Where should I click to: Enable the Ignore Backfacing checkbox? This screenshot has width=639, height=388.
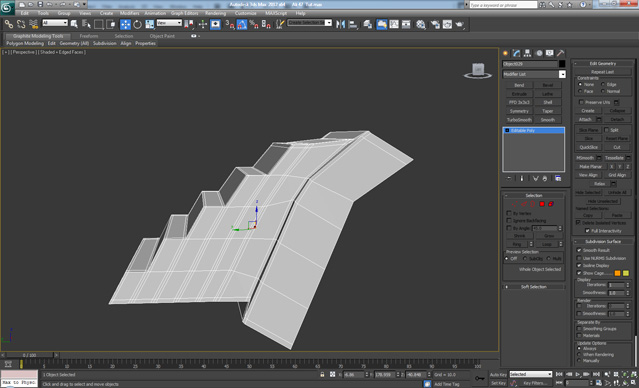(x=509, y=220)
